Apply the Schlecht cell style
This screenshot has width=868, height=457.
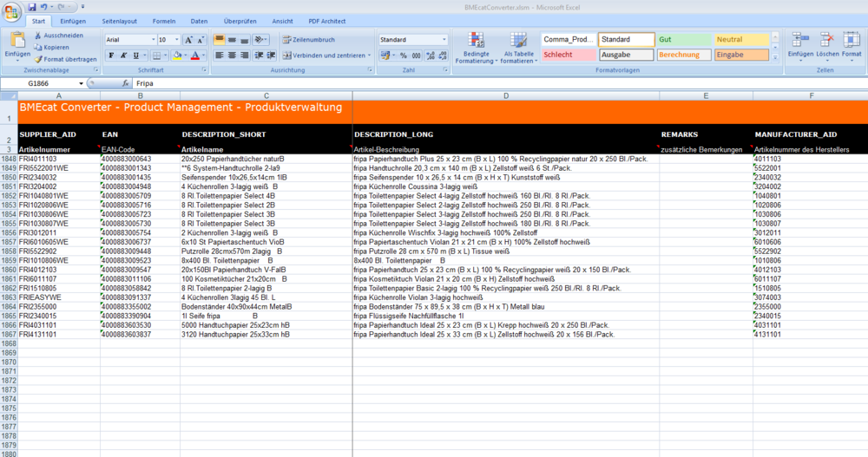(x=568, y=55)
